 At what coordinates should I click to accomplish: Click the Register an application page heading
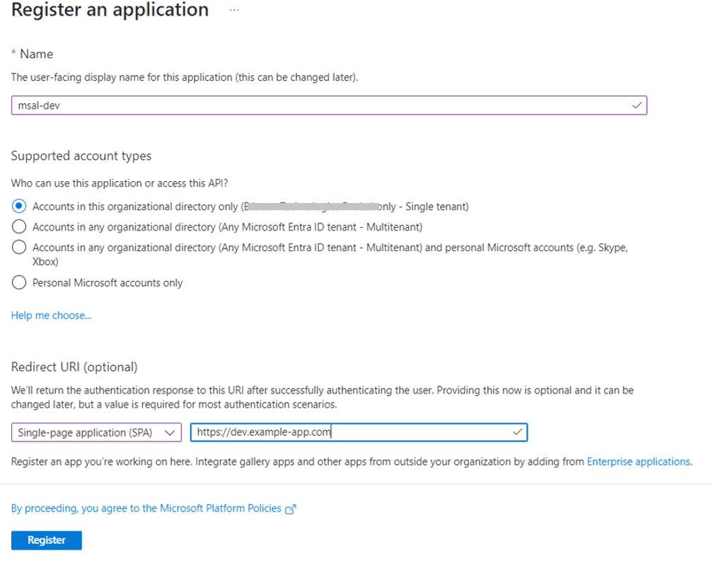click(x=110, y=11)
